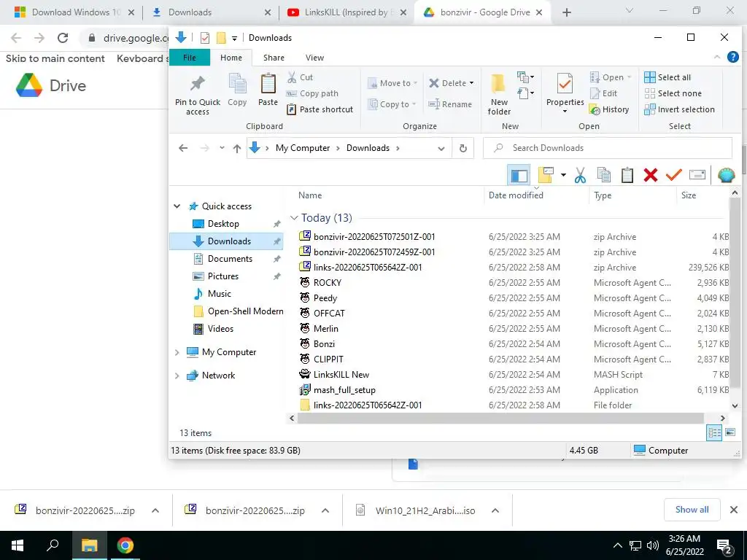This screenshot has height=560, width=747.
Task: Switch to the View ribbon tab
Action: tap(314, 57)
